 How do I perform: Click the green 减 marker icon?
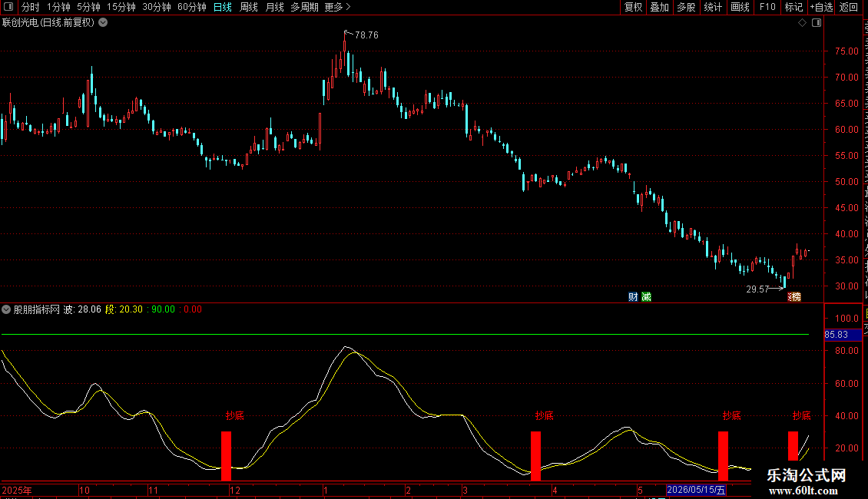coord(646,297)
